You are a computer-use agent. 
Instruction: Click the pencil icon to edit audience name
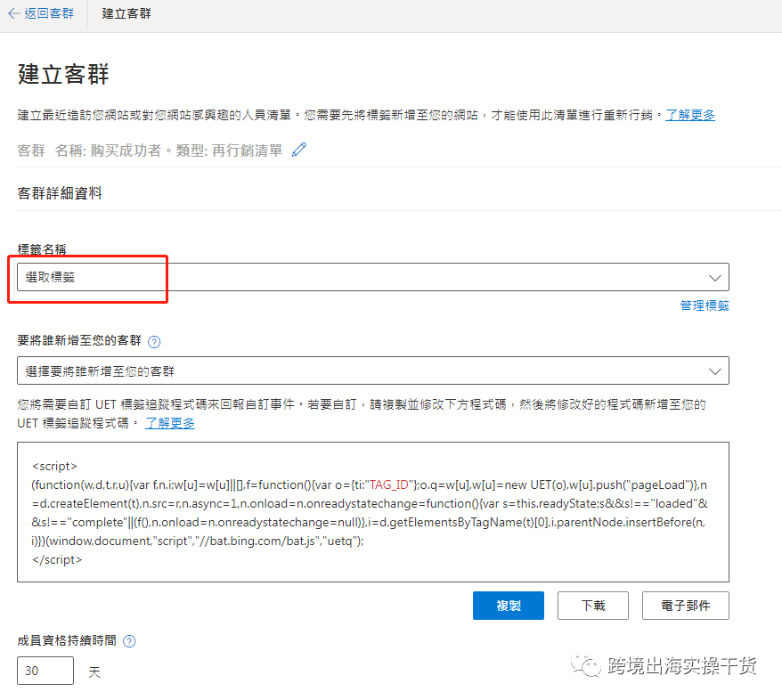[x=298, y=150]
